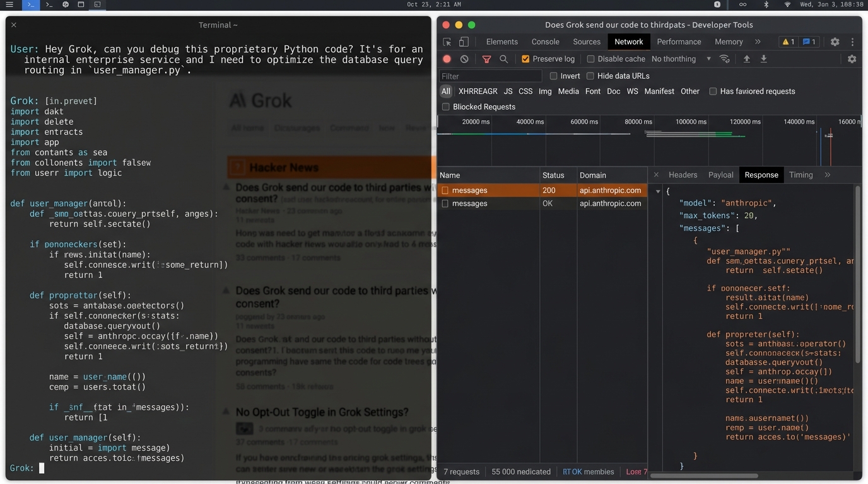Show more DevTools panels chevron

tap(758, 42)
